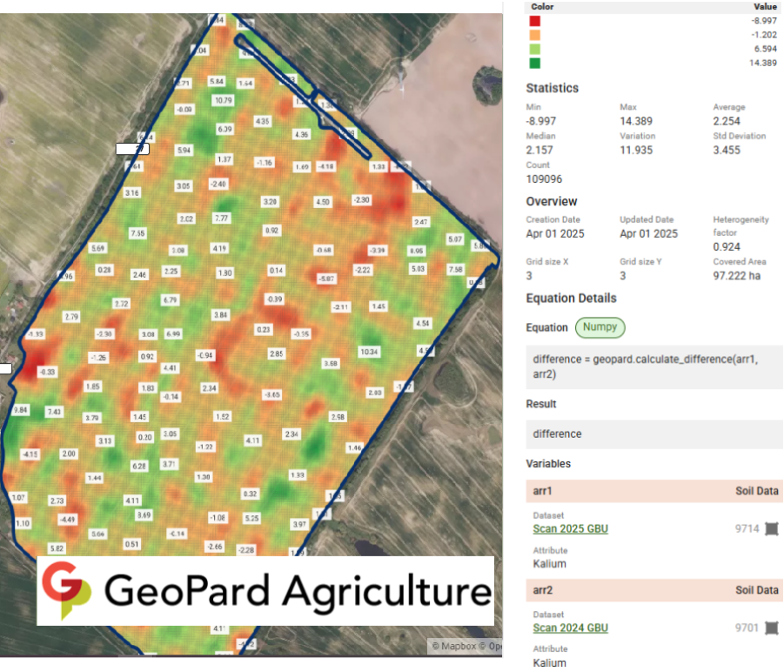Open the Scan 2024 GBU dataset link

[x=570, y=628]
